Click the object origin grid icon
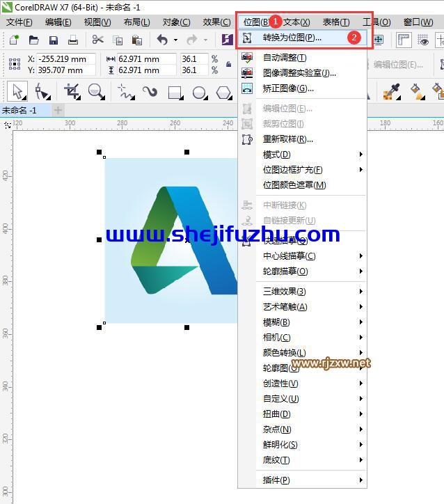 tap(15, 64)
